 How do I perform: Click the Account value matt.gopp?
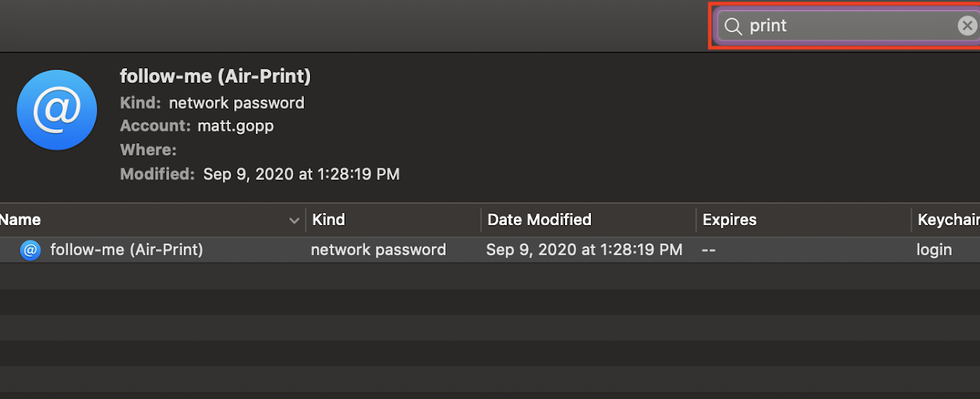(236, 126)
